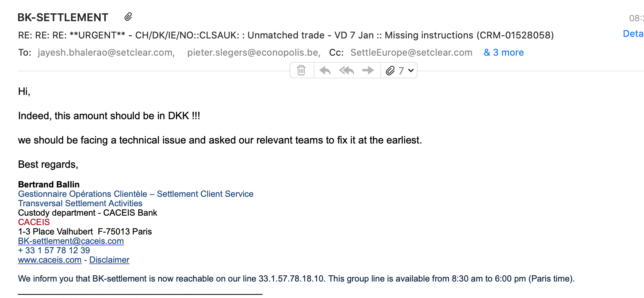Viewport: 644px width, 298px height.
Task: Click the sender name BK-SETTLEMENT
Action: click(63, 18)
